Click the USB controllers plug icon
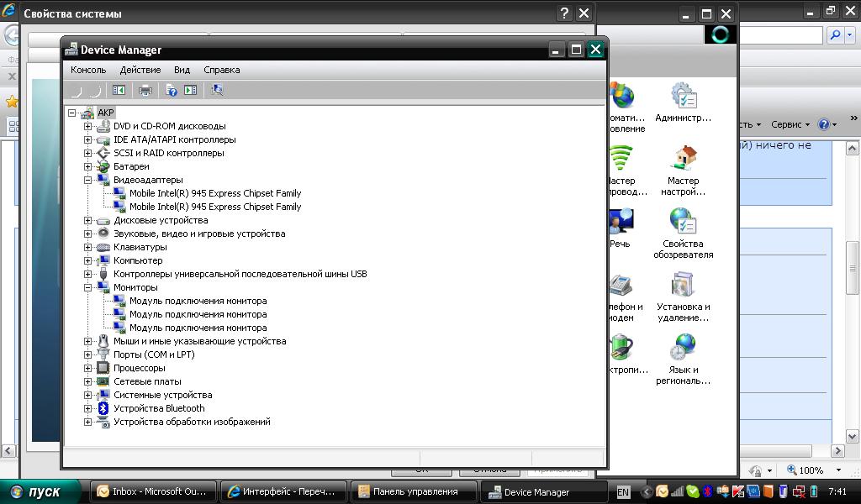 pos(103,274)
